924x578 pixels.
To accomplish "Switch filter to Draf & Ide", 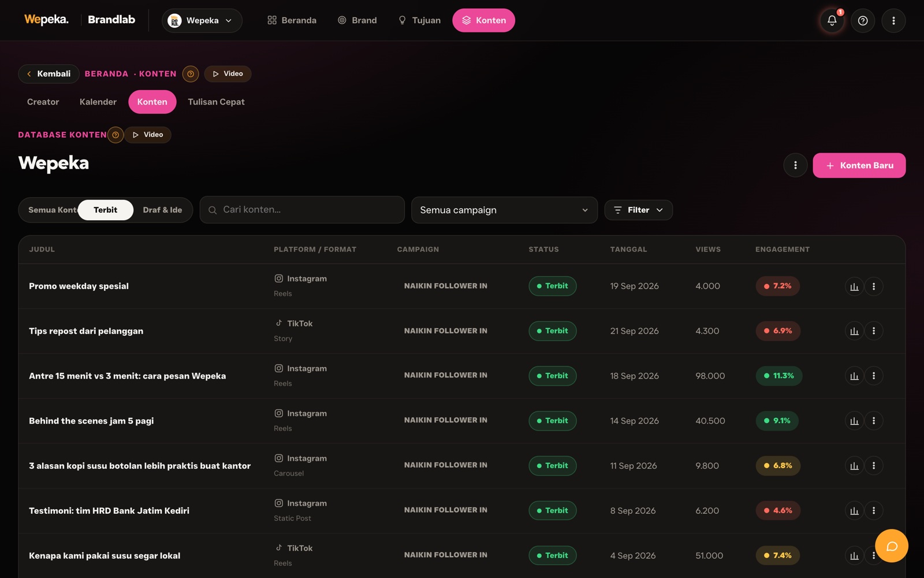I will [x=162, y=210].
